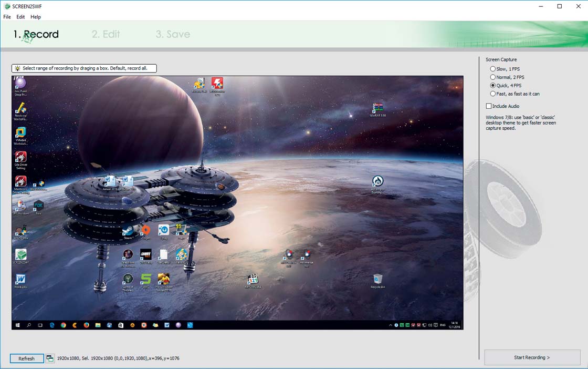Click the Chrome icon in the preview taskbar
Screen dimensions: 588x369
pos(64,325)
